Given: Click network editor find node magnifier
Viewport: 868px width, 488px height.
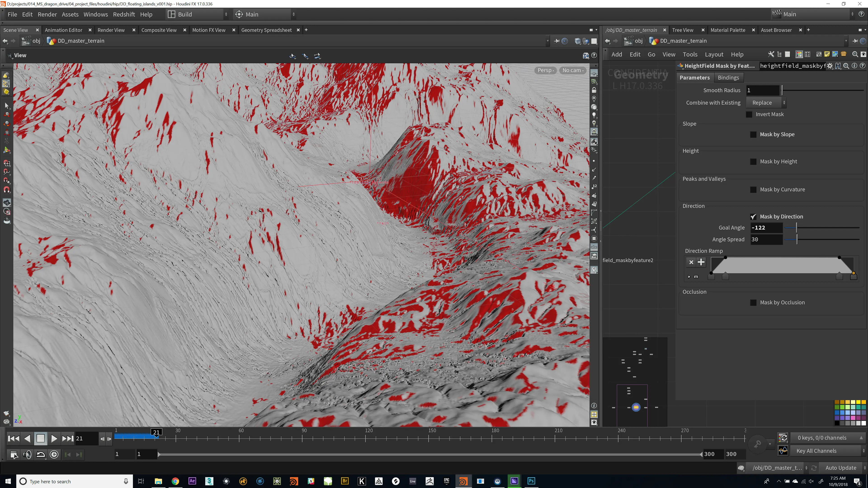Looking at the screenshot, I should 855,54.
